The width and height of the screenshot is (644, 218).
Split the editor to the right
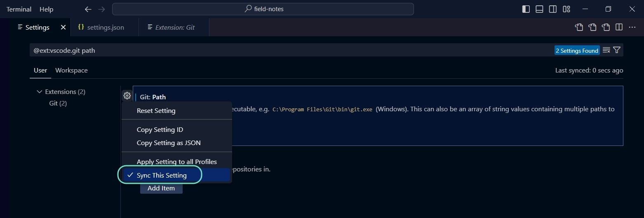coord(619,27)
